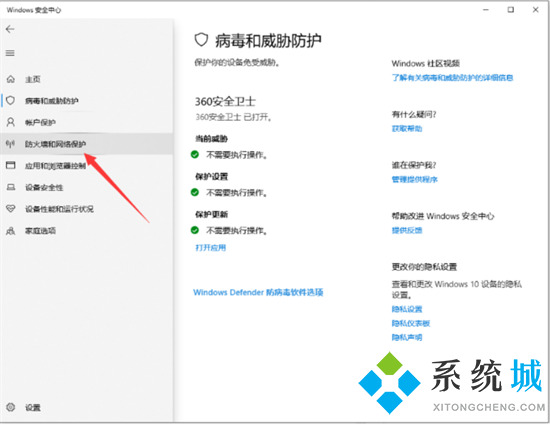Screen dimensions: 550x425
Task: Click the 保护设置 heading
Action: [211, 176]
